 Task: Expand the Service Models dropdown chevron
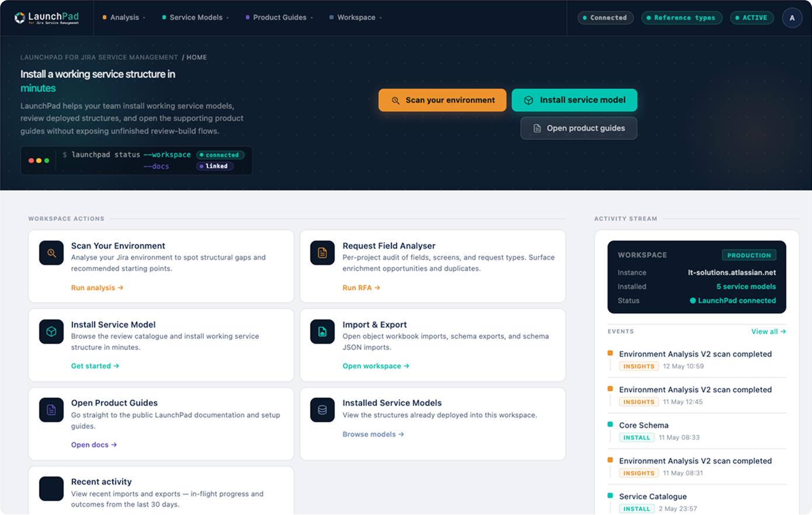pyautogui.click(x=228, y=18)
